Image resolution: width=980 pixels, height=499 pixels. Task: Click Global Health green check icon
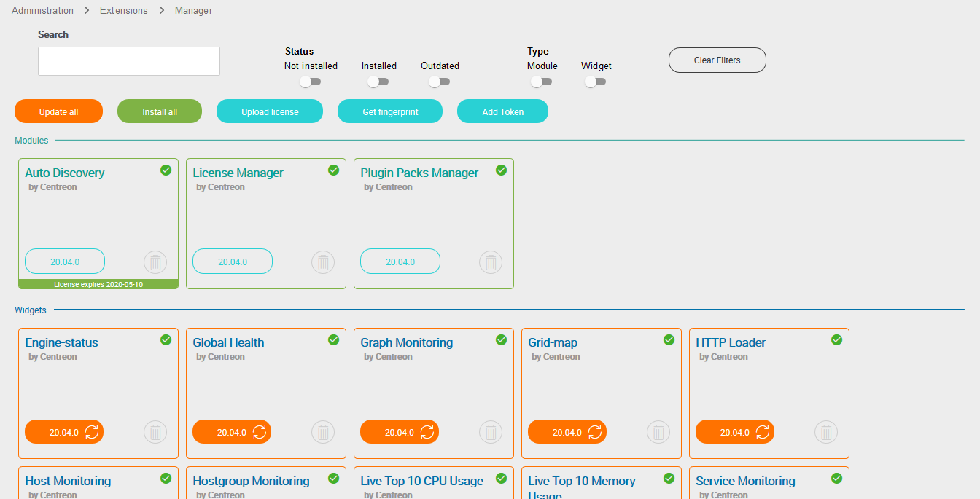click(333, 339)
